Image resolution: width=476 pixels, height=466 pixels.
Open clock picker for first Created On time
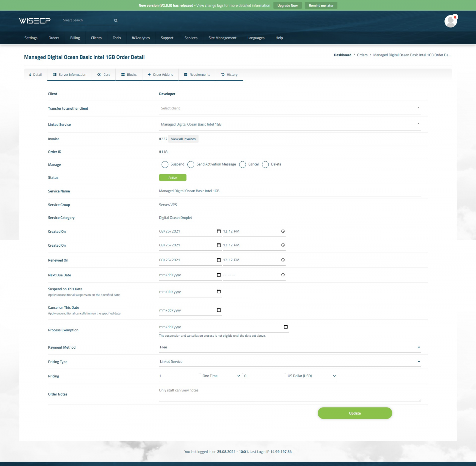point(283,231)
